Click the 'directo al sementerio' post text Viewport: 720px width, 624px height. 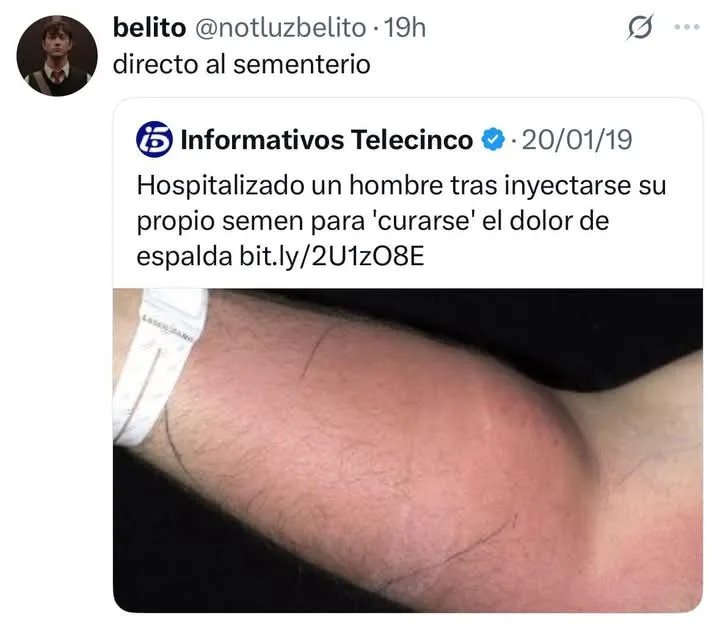[242, 64]
